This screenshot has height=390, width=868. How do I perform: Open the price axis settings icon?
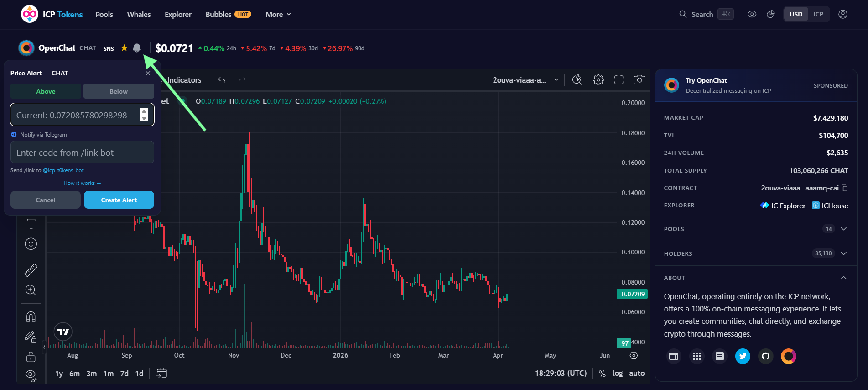pyautogui.click(x=634, y=355)
